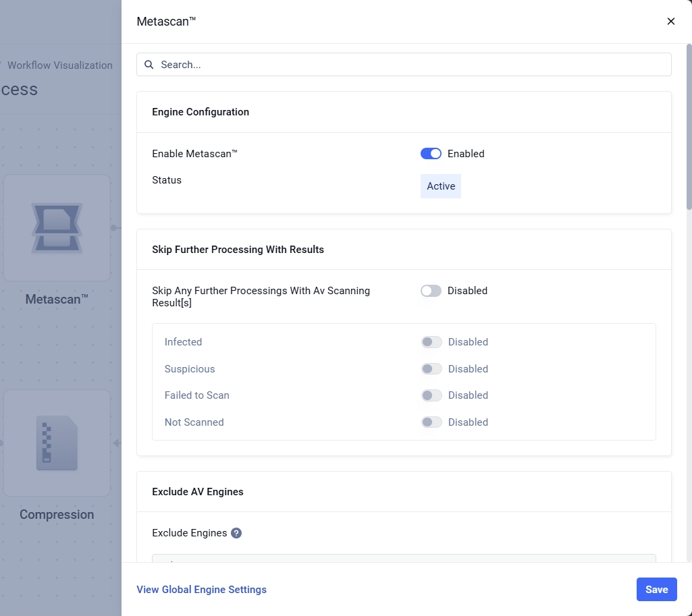Toggle the Infected switch
This screenshot has height=616, width=692.
tap(431, 342)
